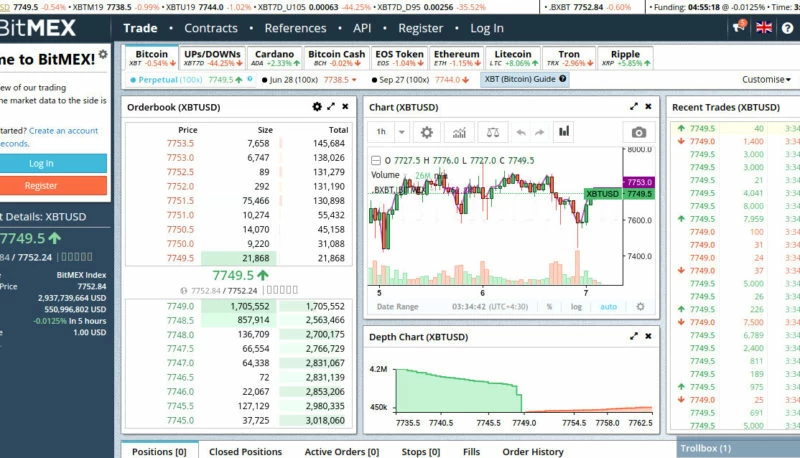Expand the Depth Chart panel to fullscreen
The image size is (800, 458).
coord(633,337)
